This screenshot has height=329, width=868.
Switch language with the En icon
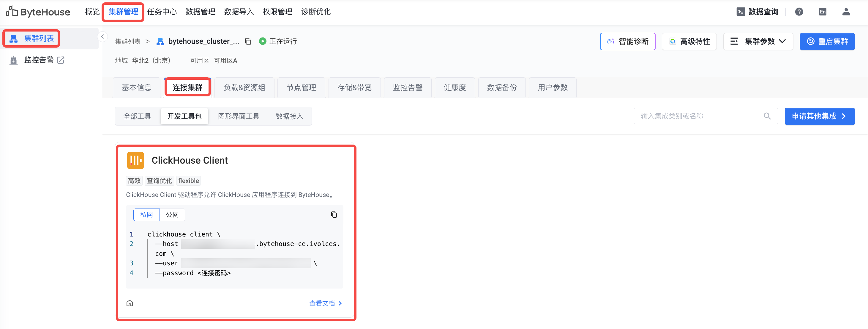coord(823,12)
